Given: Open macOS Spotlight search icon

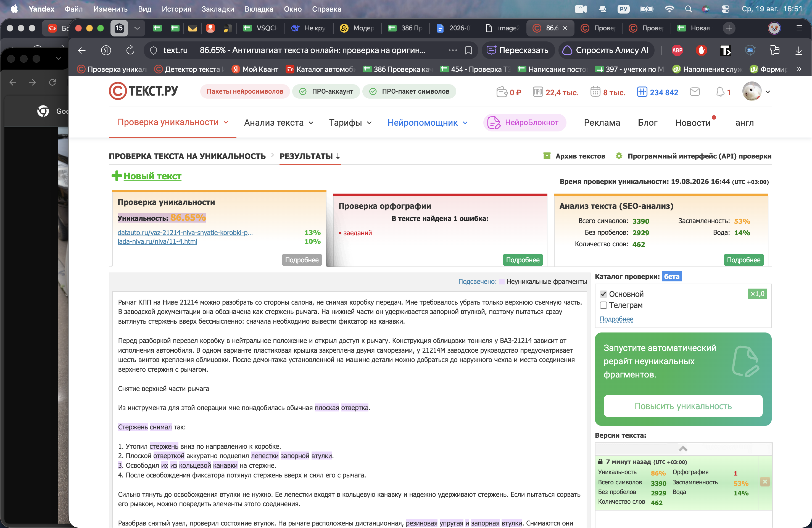Looking at the screenshot, I should pos(689,9).
